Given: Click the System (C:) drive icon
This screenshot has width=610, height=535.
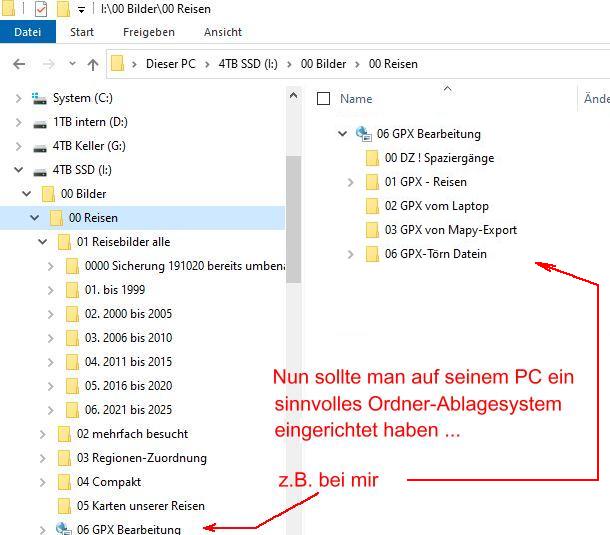Looking at the screenshot, I should tap(39, 98).
